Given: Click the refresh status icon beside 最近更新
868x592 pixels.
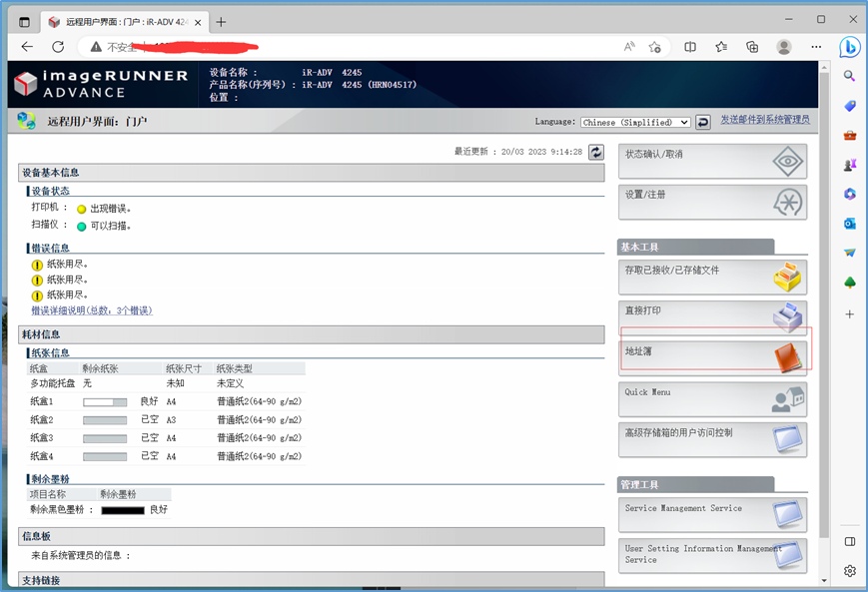Looking at the screenshot, I should (596, 152).
